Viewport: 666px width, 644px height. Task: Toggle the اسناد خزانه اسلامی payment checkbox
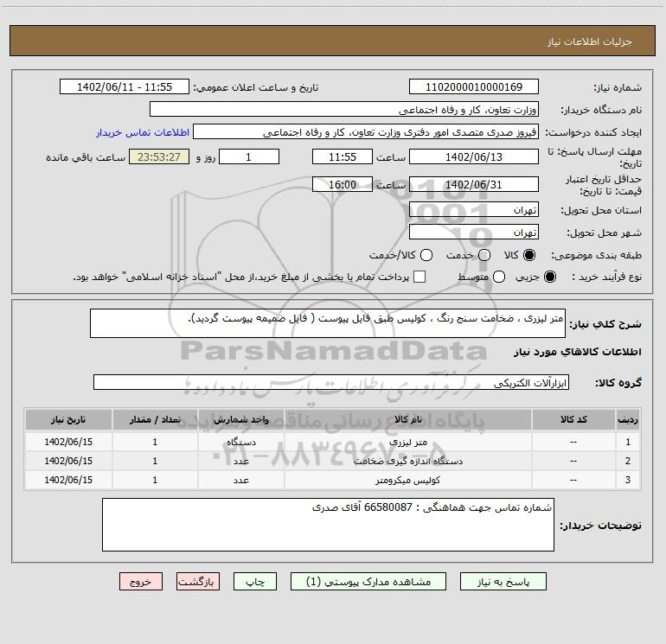(x=419, y=277)
